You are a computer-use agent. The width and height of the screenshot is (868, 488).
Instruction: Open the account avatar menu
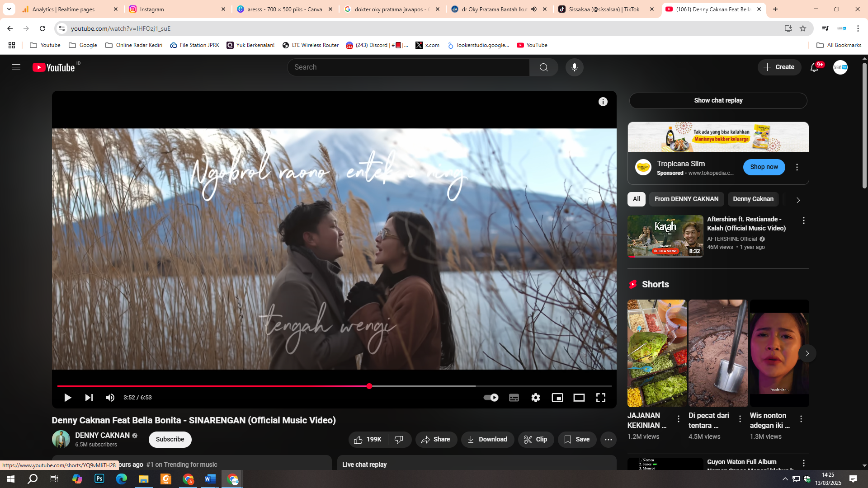[840, 67]
